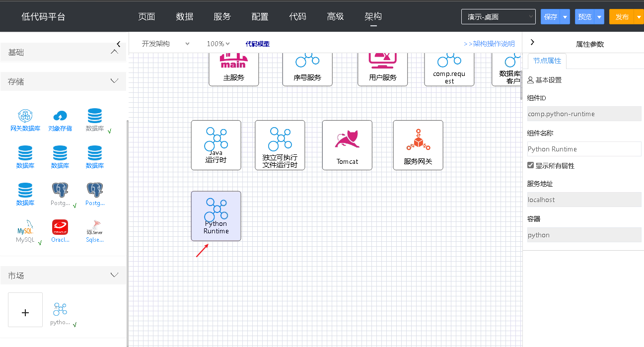Image resolution: width=644 pixels, height=347 pixels.
Task: Choose the MySQL database icon
Action: tap(25, 227)
